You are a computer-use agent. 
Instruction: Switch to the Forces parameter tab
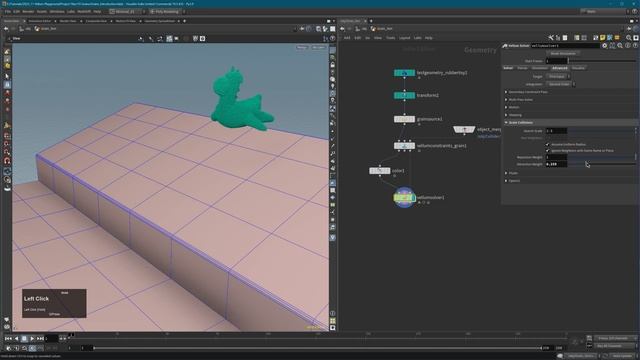coord(522,68)
